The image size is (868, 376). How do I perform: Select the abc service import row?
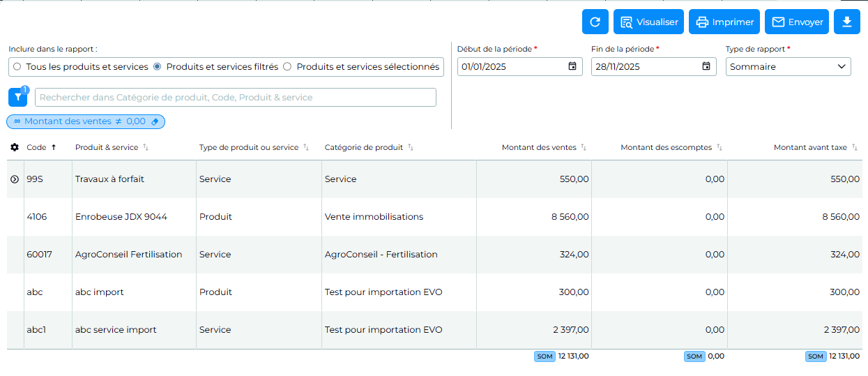click(434, 330)
